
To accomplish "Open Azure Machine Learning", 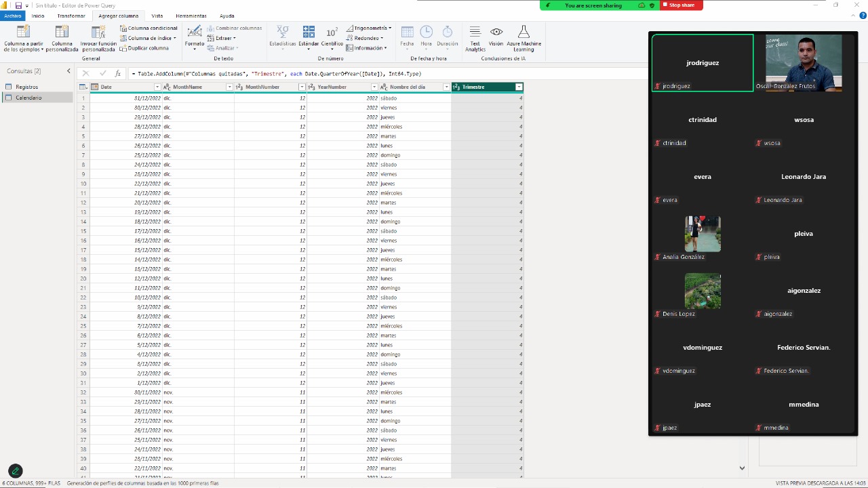I will point(524,33).
